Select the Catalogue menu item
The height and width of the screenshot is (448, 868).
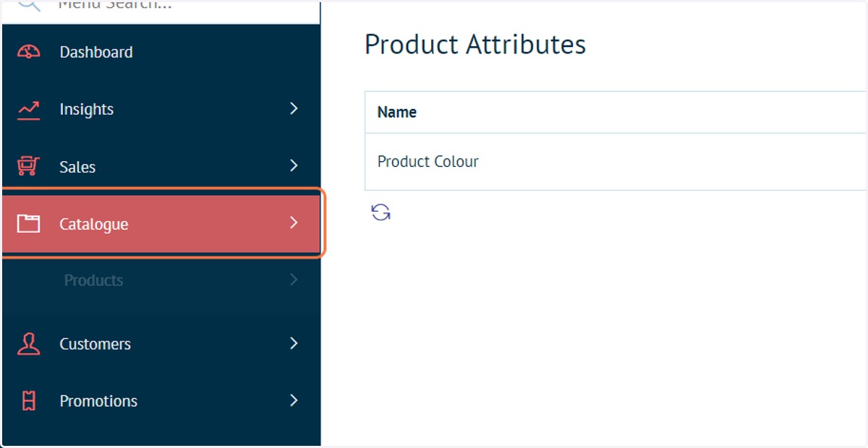161,224
